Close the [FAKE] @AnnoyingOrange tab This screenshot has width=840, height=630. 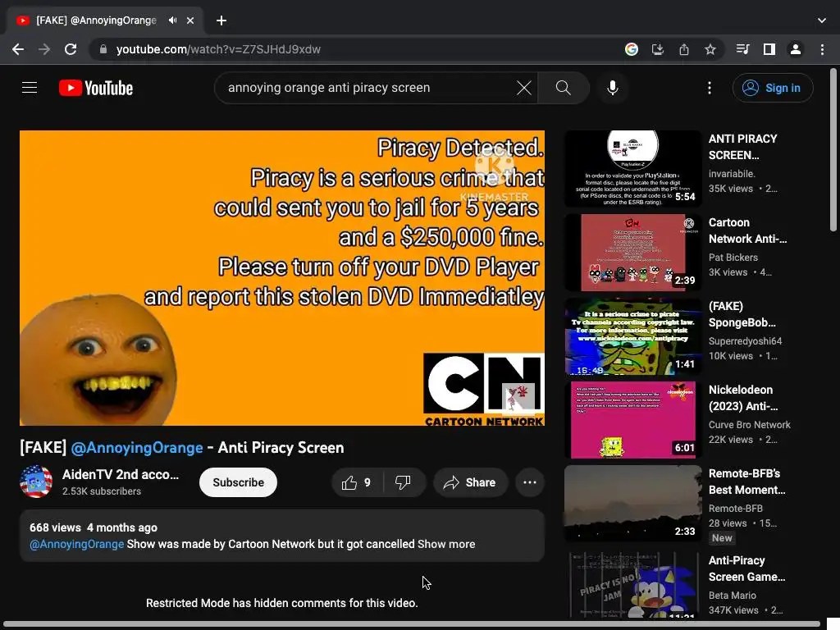click(190, 21)
